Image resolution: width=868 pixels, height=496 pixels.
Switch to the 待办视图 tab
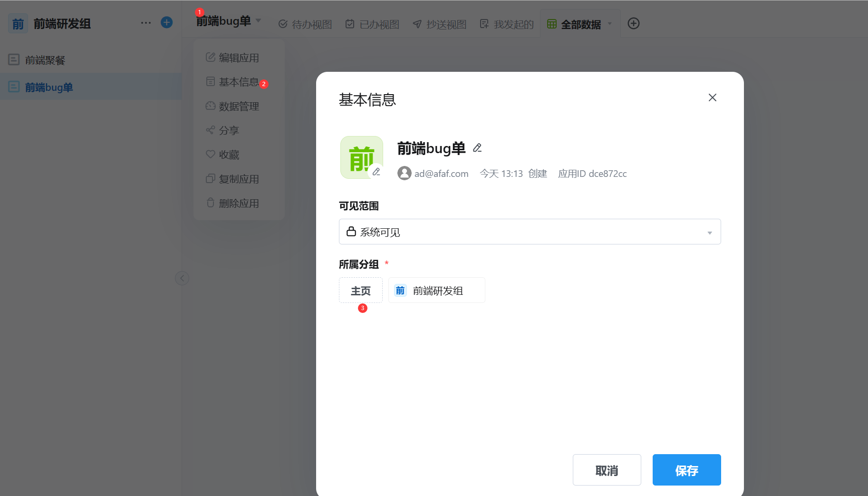pyautogui.click(x=304, y=24)
